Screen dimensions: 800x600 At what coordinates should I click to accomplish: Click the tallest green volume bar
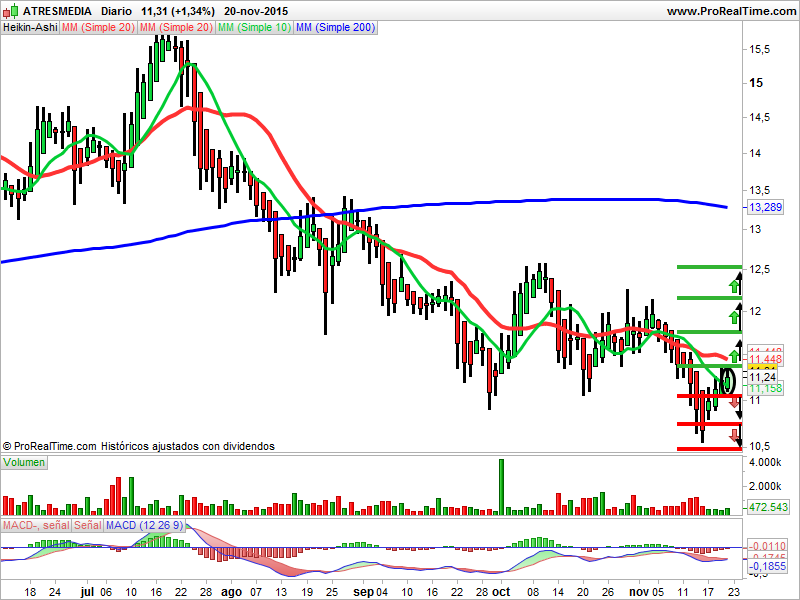click(x=501, y=487)
